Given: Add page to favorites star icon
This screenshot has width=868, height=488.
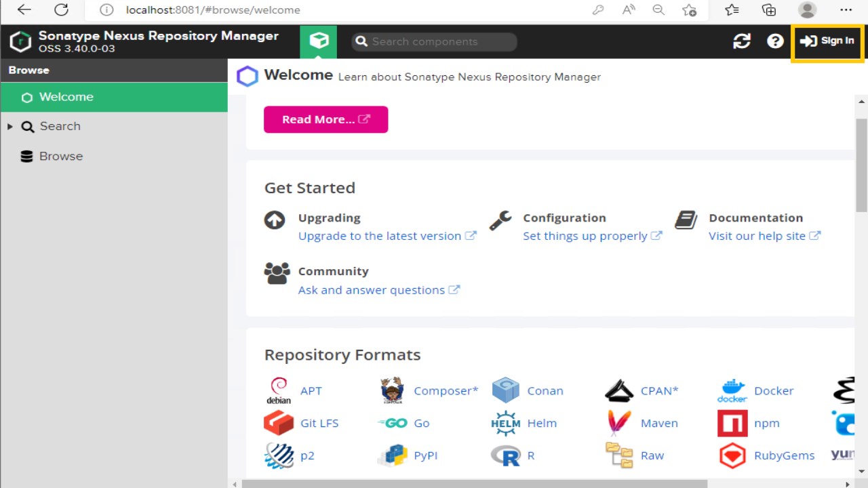Looking at the screenshot, I should (x=689, y=9).
